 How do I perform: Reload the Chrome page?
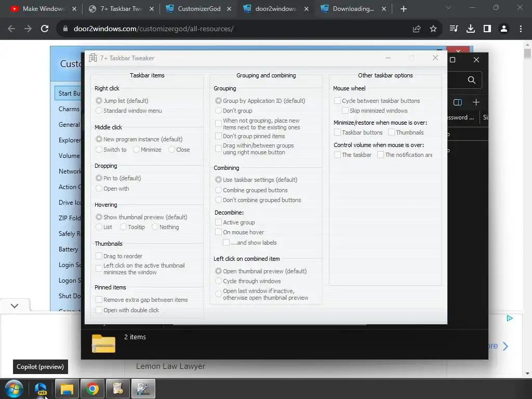coord(45,29)
